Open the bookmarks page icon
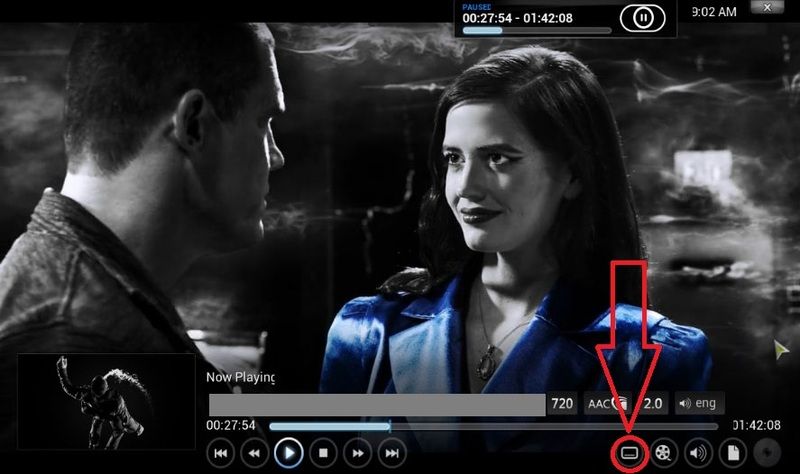Image resolution: width=800 pixels, height=474 pixels. click(731, 453)
